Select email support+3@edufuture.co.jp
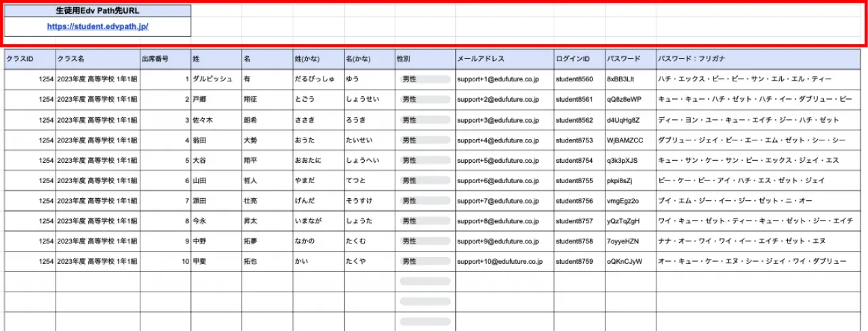 504,120
